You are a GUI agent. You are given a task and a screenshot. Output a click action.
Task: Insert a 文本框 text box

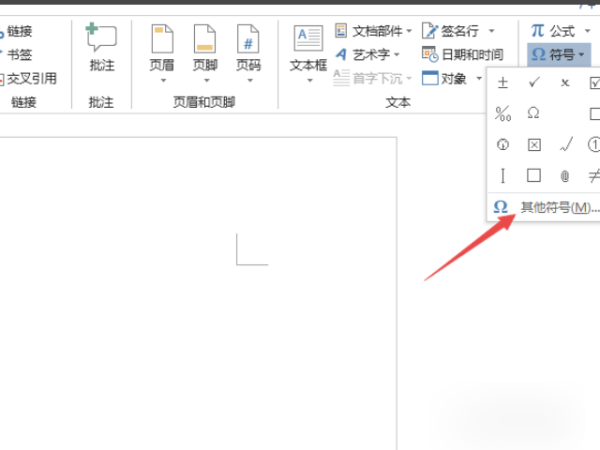tap(308, 48)
